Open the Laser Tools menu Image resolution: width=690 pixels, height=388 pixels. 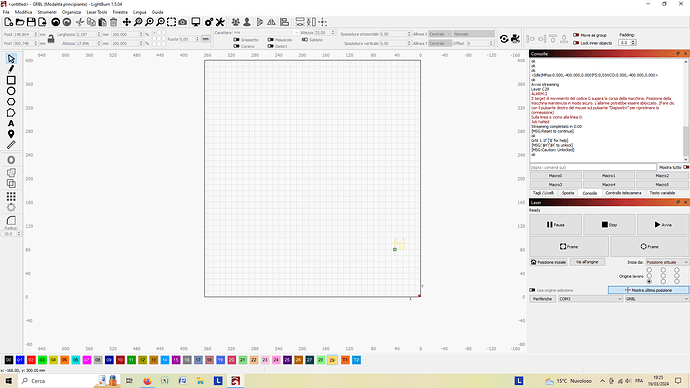[96, 12]
